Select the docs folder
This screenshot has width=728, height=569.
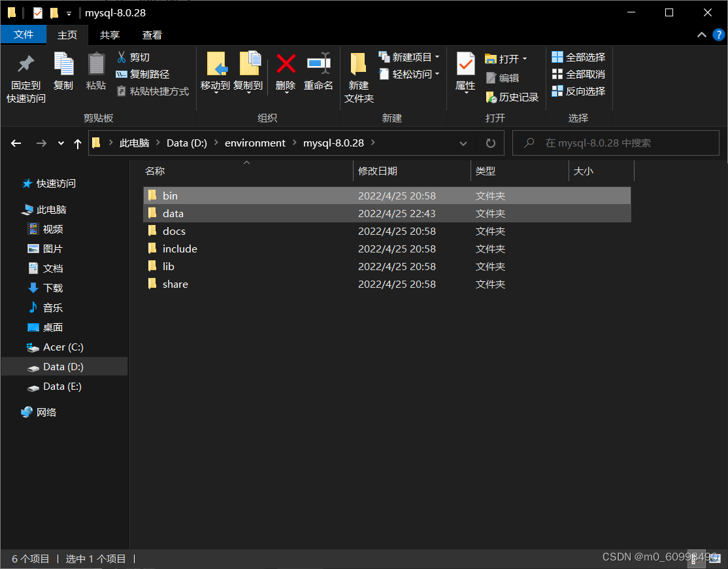point(388,231)
